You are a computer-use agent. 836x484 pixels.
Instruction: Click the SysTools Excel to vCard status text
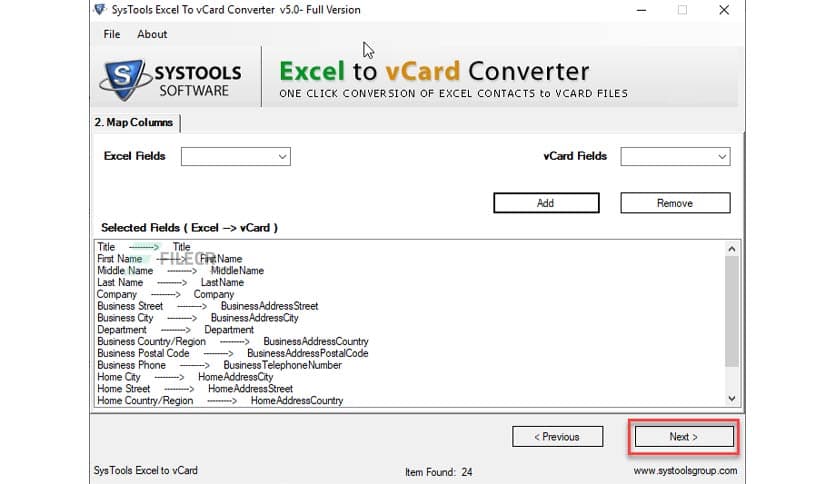pyautogui.click(x=146, y=470)
